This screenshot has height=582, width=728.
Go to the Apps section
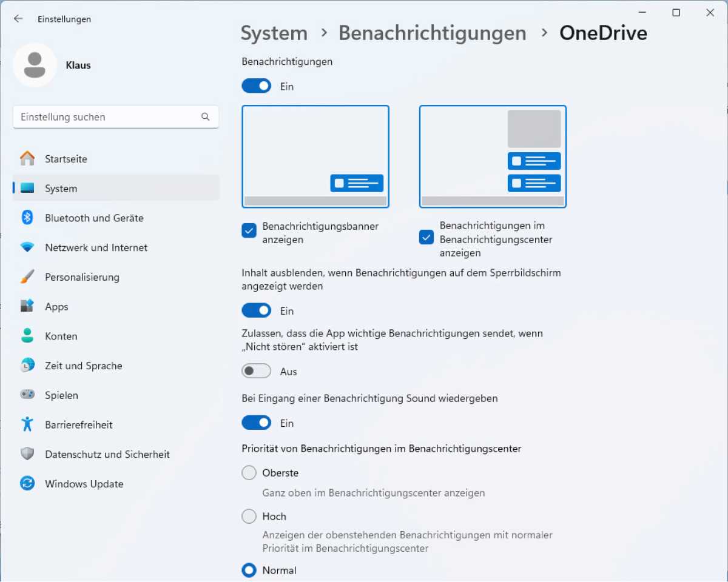coord(56,306)
